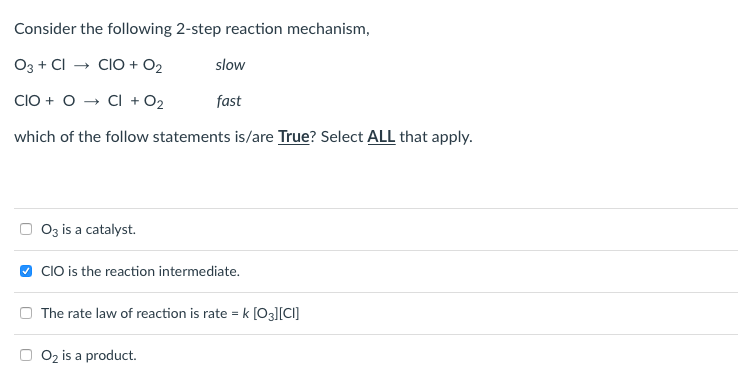This screenshot has width=749, height=387.
Task: Click the underlined word "ALL"
Action: pyautogui.click(x=381, y=137)
